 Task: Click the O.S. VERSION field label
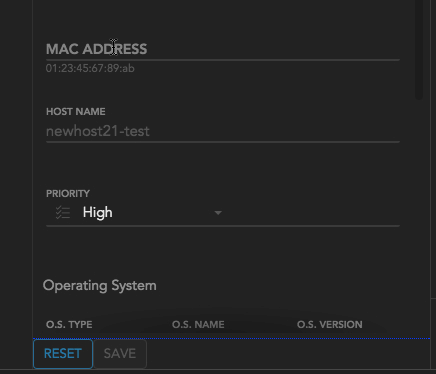pos(330,325)
